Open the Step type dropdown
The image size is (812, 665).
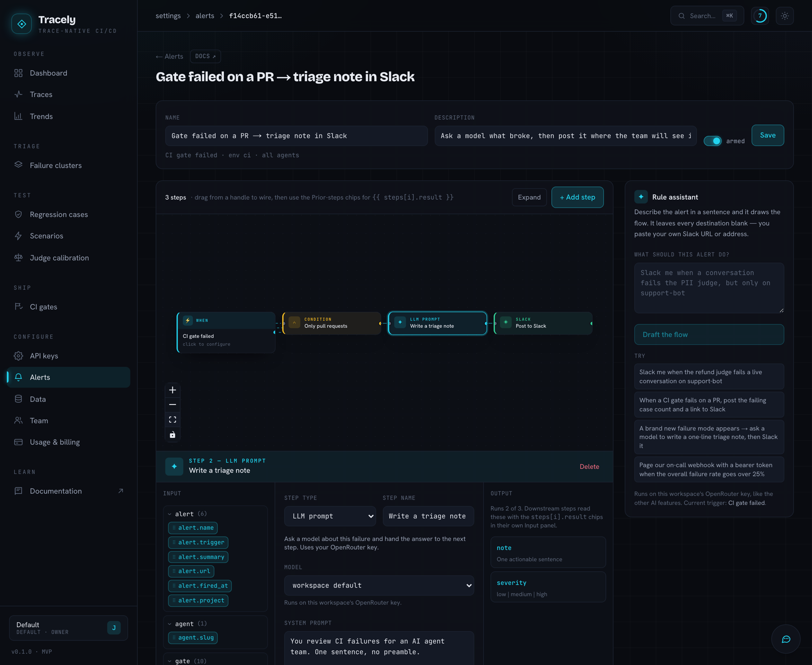click(x=330, y=516)
